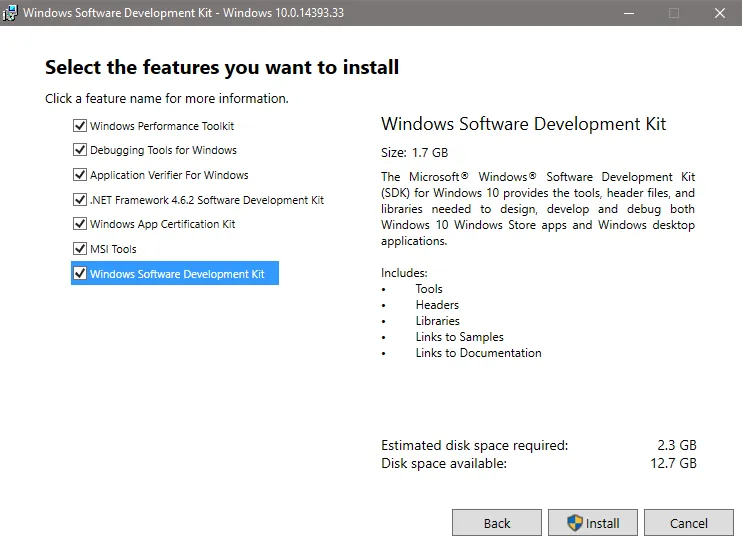
Task: Toggle Debugging Tools for Windows checkbox
Action: coord(80,150)
